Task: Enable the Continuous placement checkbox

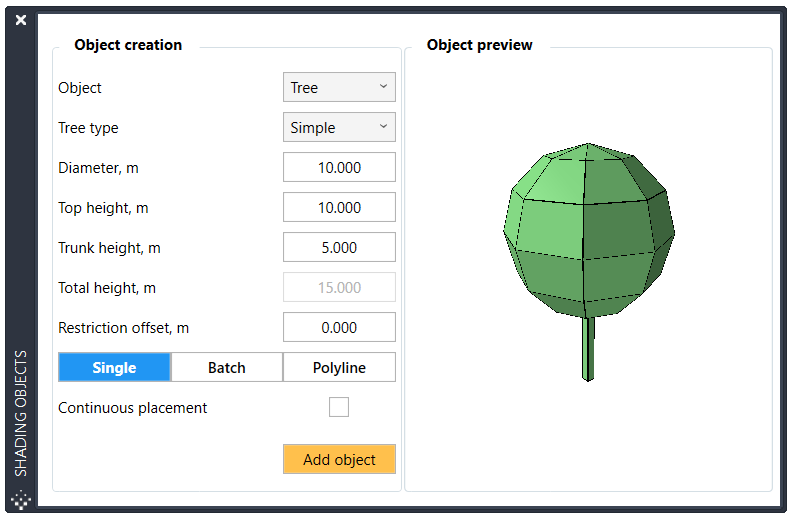Action: click(x=339, y=407)
